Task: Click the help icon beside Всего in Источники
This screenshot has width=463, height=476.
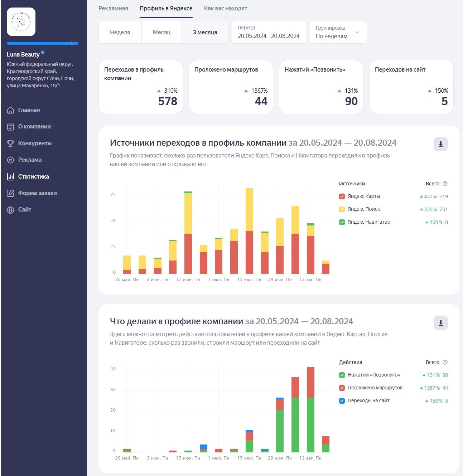Action: coord(445,184)
